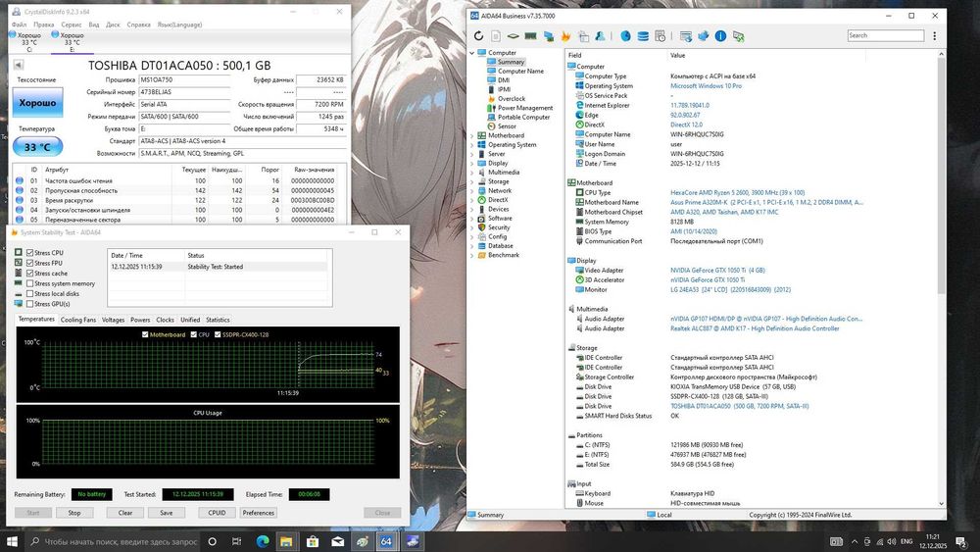Open the Язык(Language) menu in CrystalDiskInfo
This screenshot has width=980, height=552.
pos(179,25)
